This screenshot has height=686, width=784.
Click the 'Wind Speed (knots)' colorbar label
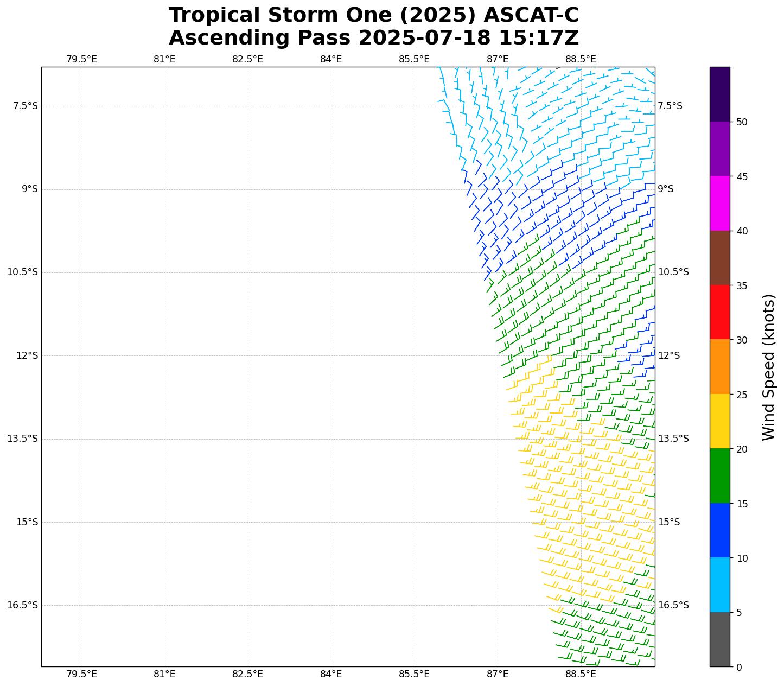[x=769, y=367]
